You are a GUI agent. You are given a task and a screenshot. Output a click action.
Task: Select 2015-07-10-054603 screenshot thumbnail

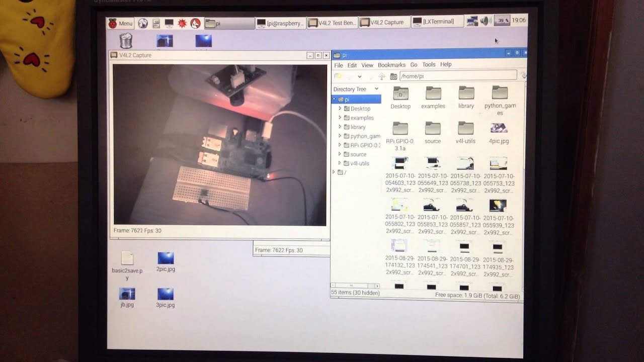(400, 163)
